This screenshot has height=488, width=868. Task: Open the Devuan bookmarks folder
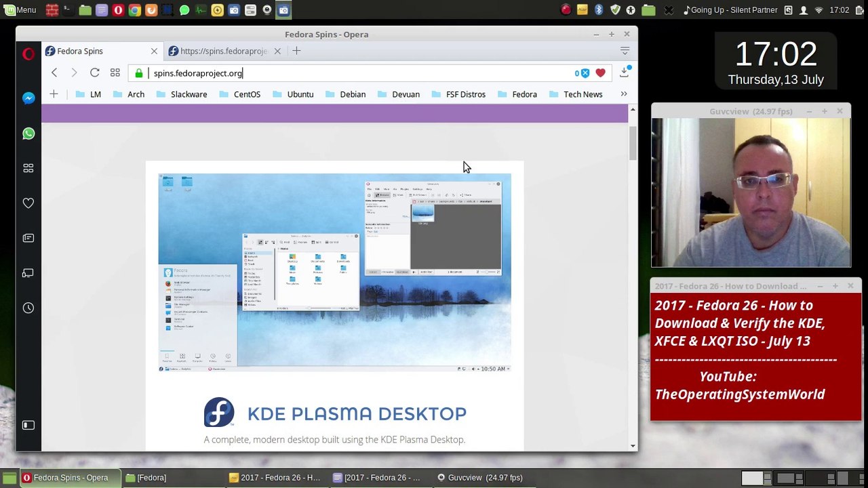point(398,94)
